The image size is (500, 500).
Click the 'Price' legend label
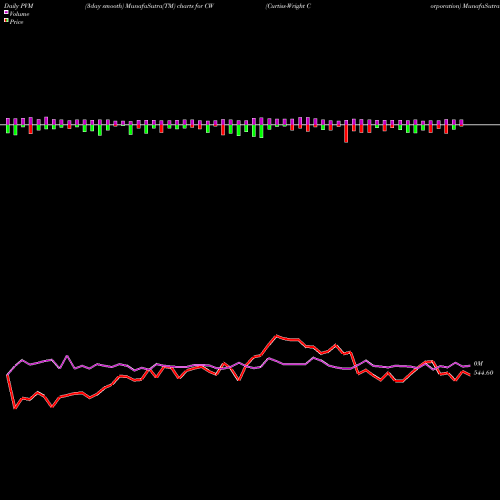(x=16, y=22)
